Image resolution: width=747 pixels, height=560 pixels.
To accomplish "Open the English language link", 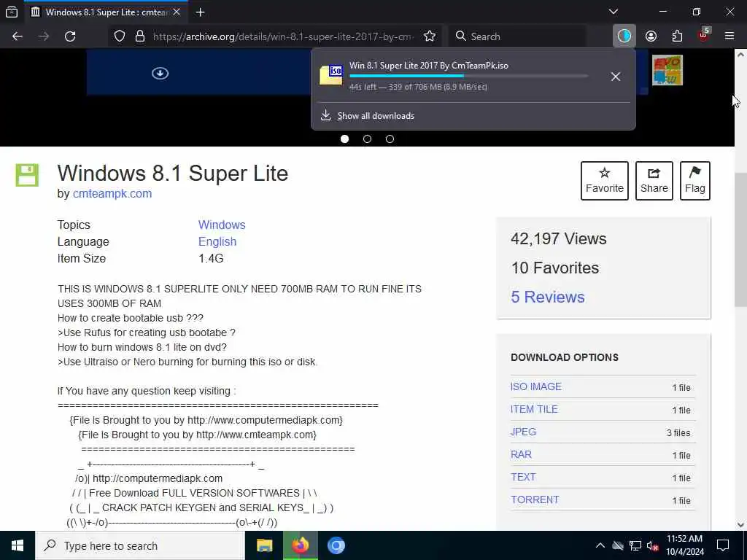I will [217, 242].
